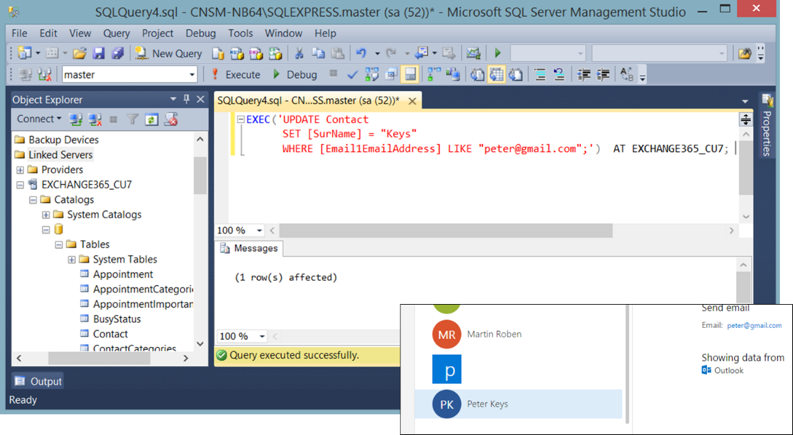Image resolution: width=793 pixels, height=435 pixels.
Task: Click the Output panel tab
Action: (x=38, y=381)
